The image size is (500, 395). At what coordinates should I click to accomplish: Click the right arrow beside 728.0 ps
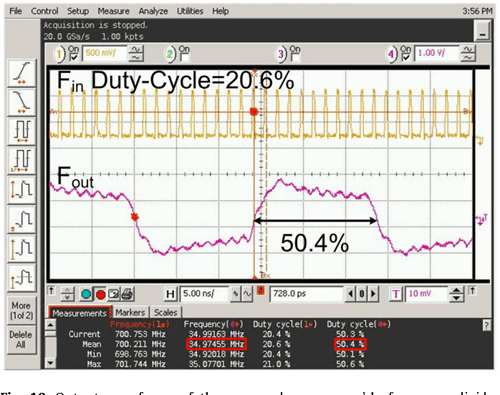(x=373, y=294)
